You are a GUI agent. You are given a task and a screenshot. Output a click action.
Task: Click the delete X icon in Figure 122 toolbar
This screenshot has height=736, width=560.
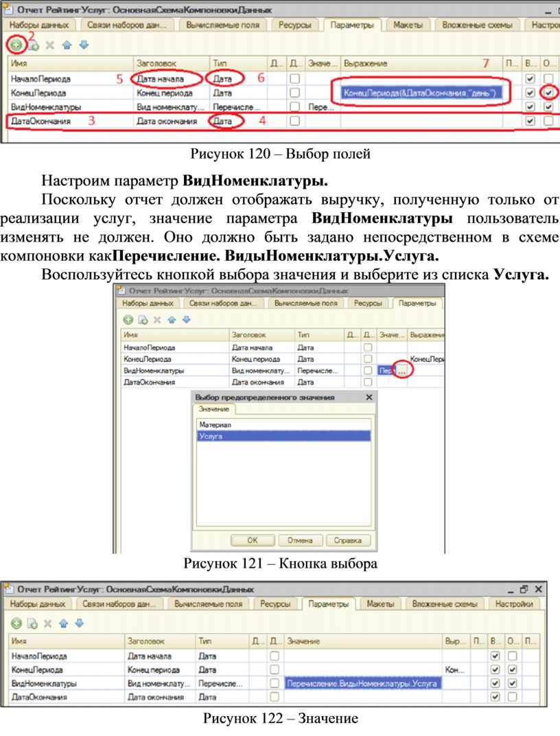pyautogui.click(x=48, y=623)
